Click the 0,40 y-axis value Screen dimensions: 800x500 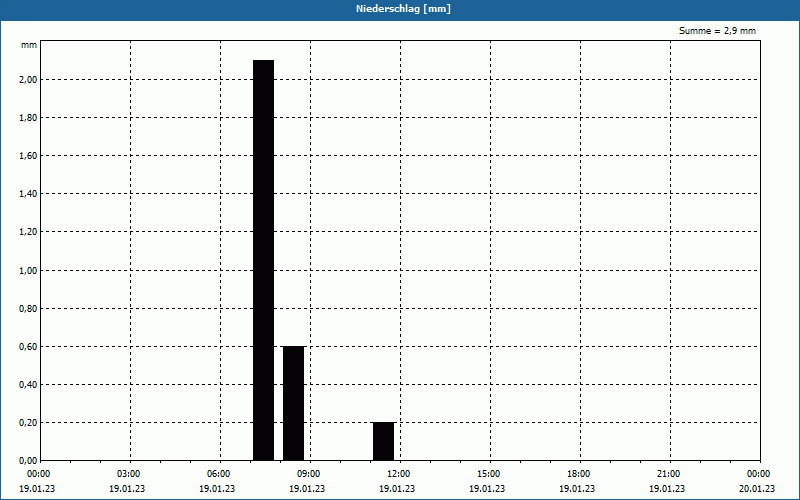click(x=28, y=385)
